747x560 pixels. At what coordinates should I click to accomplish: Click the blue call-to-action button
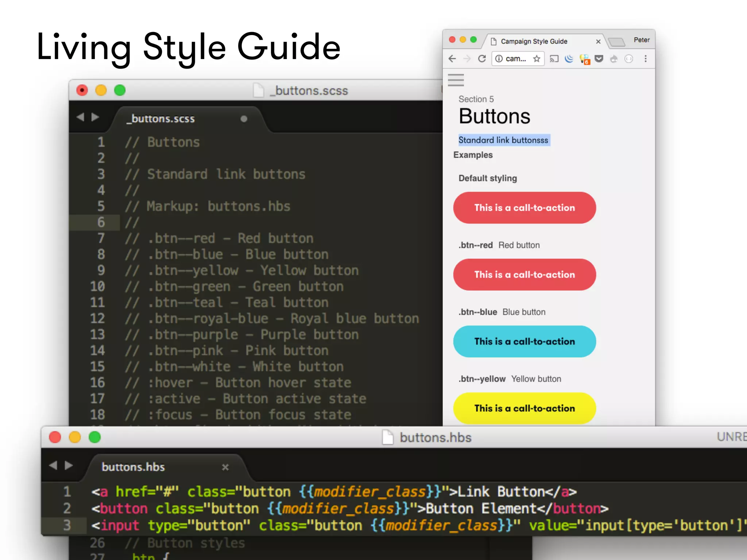tap(525, 341)
